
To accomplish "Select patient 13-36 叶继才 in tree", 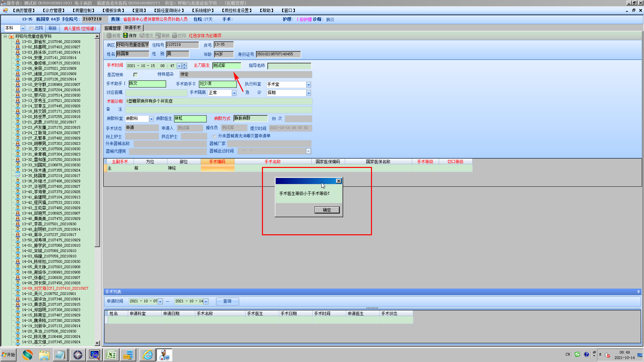I will 51,181.
